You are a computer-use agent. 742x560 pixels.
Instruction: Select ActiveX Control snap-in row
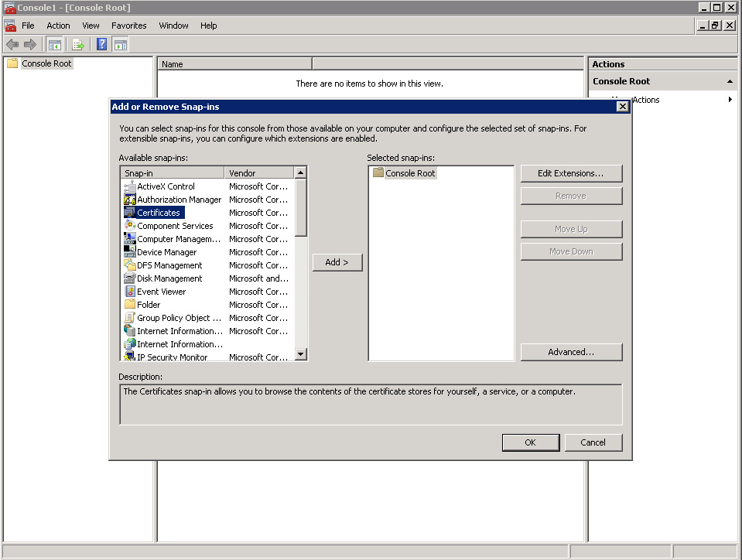click(206, 186)
